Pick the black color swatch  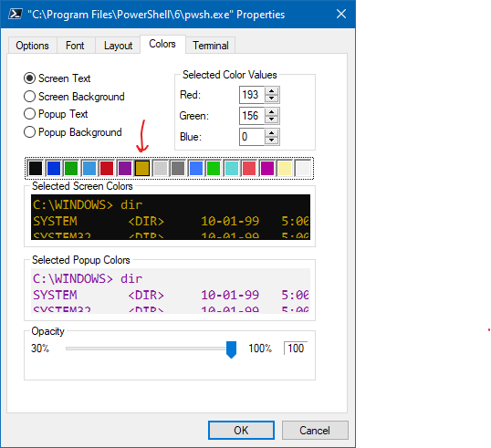pyautogui.click(x=36, y=169)
